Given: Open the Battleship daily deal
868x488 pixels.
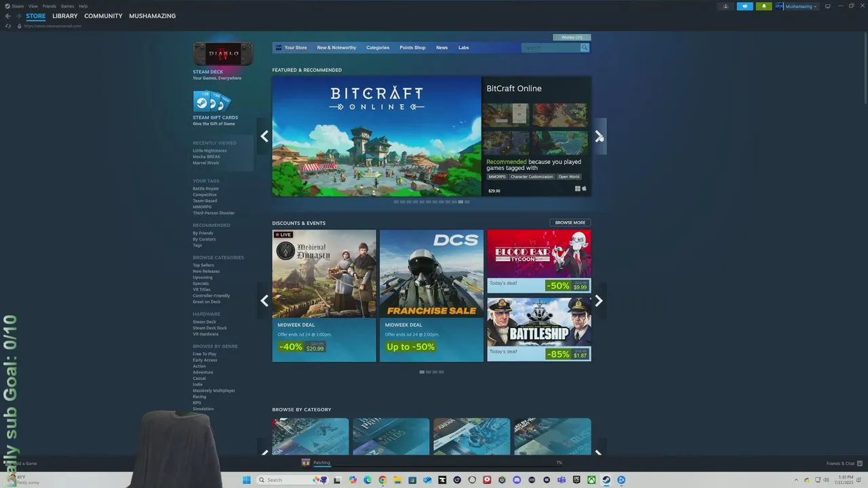Looking at the screenshot, I should [x=539, y=330].
